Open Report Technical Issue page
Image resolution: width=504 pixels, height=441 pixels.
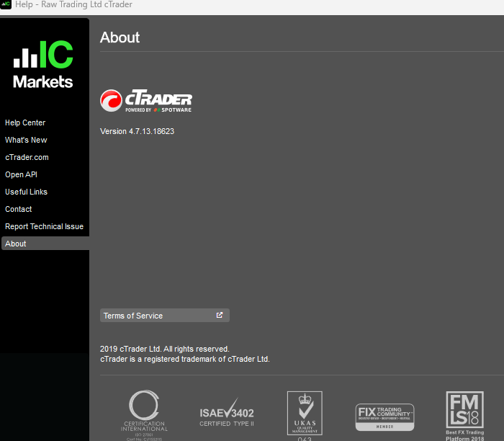[44, 226]
